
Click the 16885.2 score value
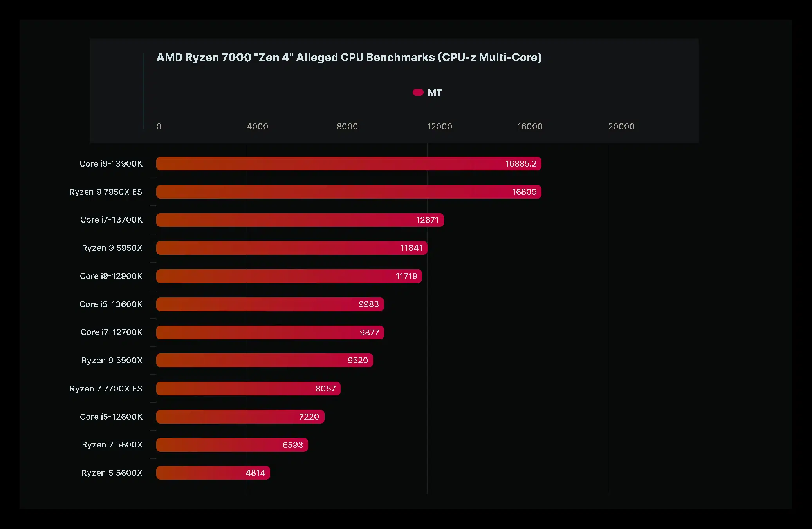[521, 164]
